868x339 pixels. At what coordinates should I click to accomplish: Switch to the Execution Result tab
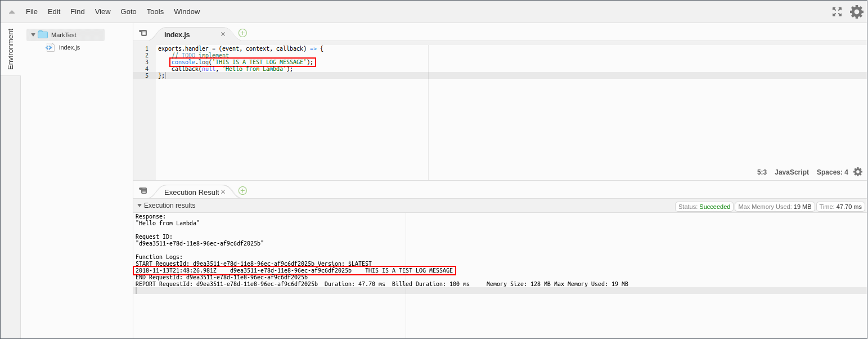click(191, 191)
